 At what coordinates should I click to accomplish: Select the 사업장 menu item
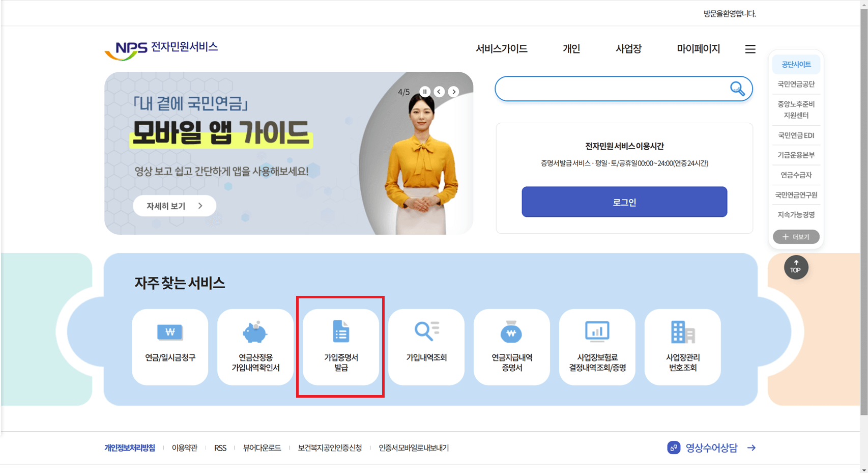coord(628,49)
